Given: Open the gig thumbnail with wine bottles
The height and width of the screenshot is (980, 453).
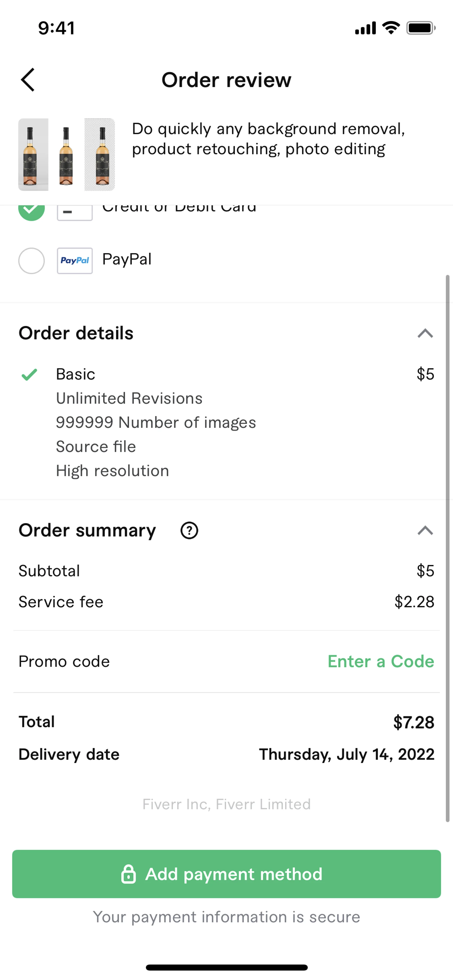Looking at the screenshot, I should tap(67, 154).
